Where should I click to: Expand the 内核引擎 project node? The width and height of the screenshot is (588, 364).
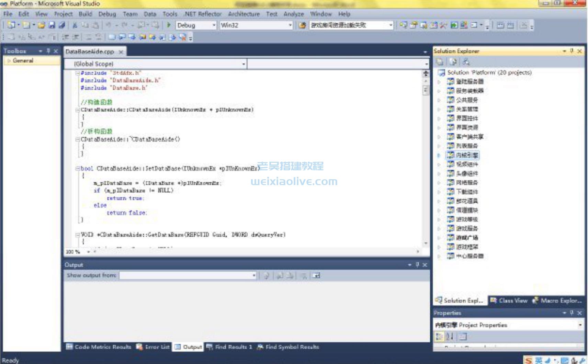[x=439, y=155]
